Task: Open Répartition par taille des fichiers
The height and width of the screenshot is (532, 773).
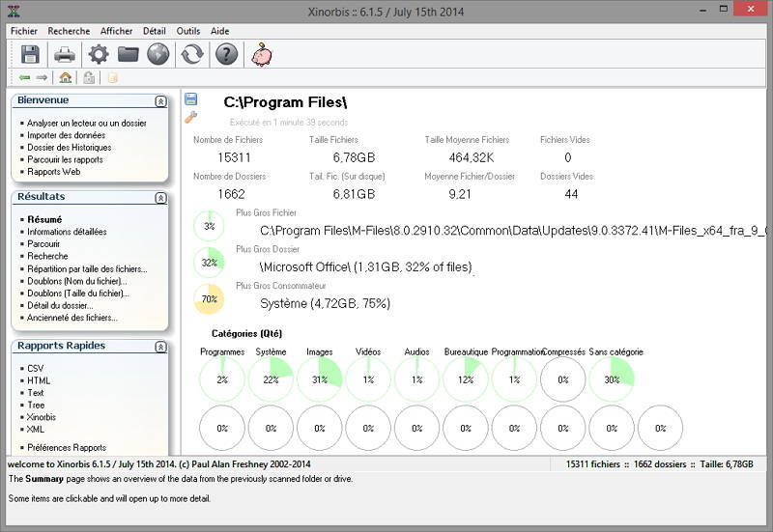Action: pyautogui.click(x=87, y=269)
